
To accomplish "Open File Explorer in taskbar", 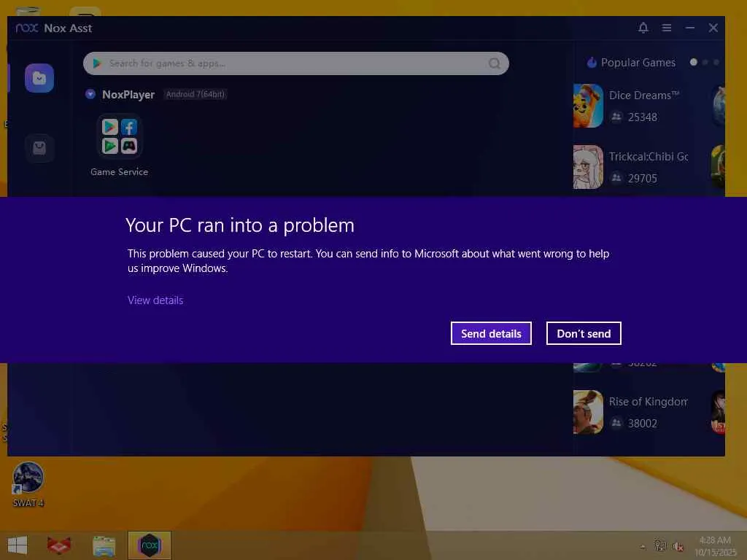I will (x=104, y=545).
